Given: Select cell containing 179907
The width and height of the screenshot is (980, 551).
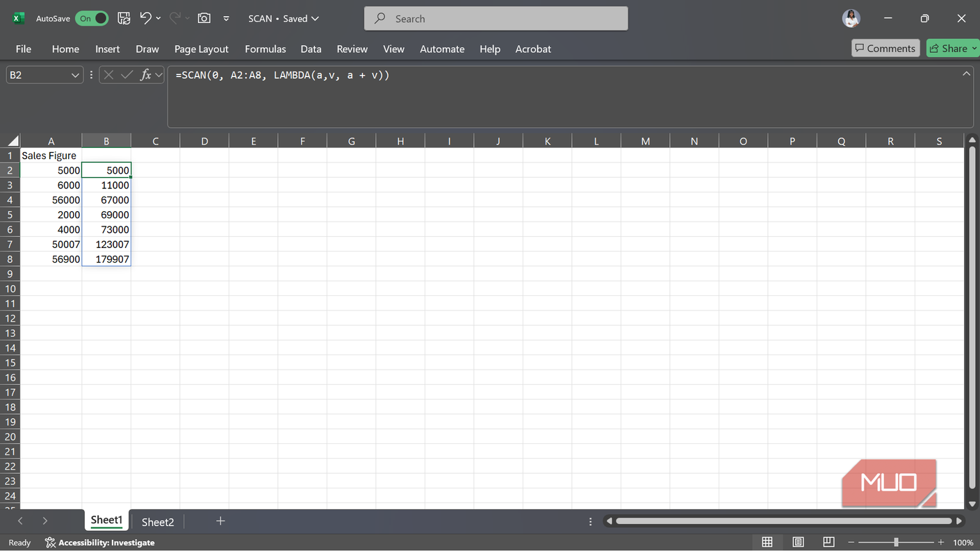Looking at the screenshot, I should pyautogui.click(x=106, y=259).
